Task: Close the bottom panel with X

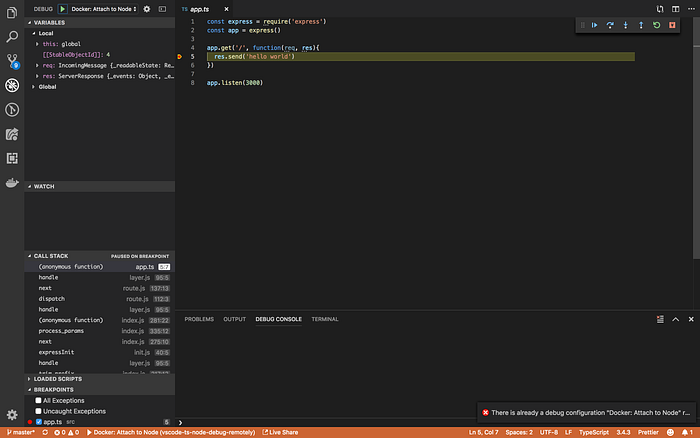Action: click(691, 319)
